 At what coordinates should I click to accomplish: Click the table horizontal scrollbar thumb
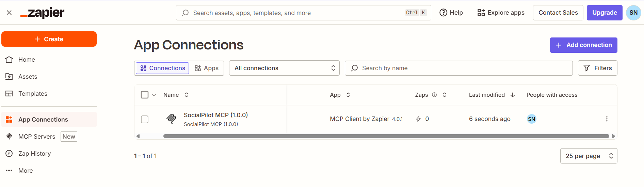point(386,136)
